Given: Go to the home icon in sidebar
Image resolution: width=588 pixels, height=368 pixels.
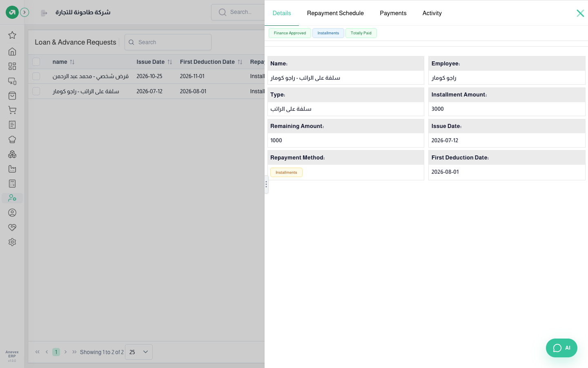Looking at the screenshot, I should (x=12, y=52).
